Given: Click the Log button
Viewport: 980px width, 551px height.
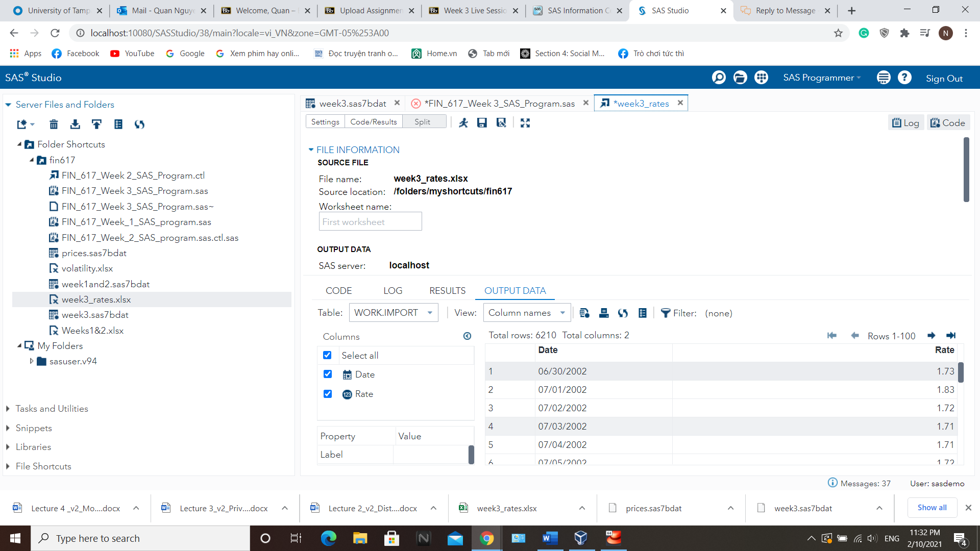Looking at the screenshot, I should 905,122.
